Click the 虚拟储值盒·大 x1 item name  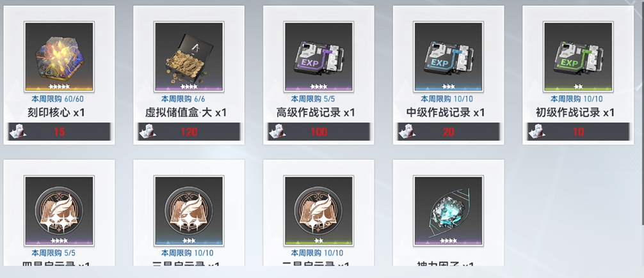click(186, 112)
